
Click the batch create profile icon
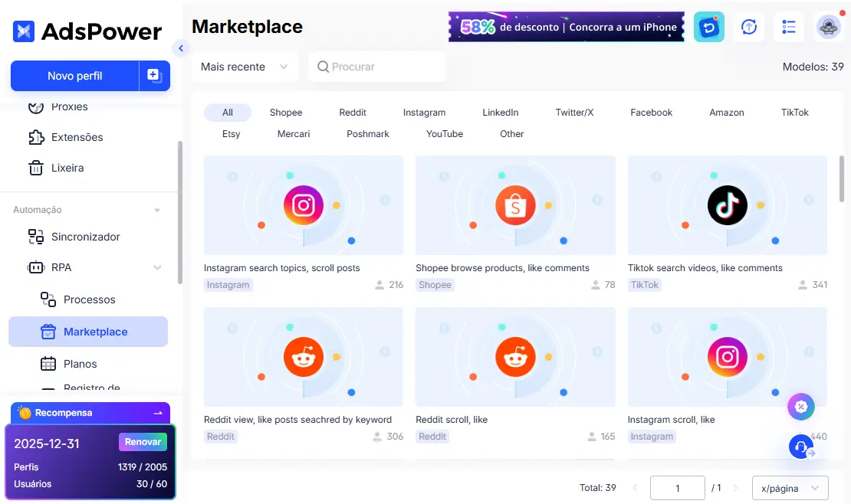[x=154, y=76]
